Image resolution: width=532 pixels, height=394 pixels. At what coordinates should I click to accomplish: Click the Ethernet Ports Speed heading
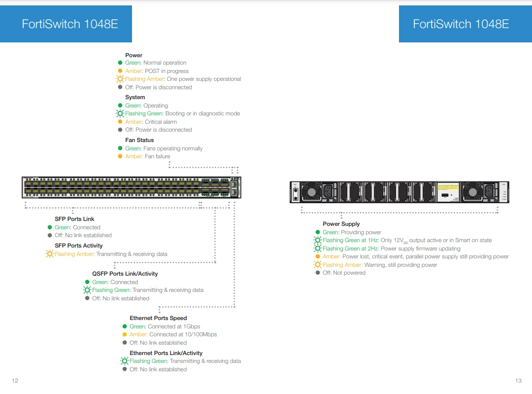[x=158, y=318]
